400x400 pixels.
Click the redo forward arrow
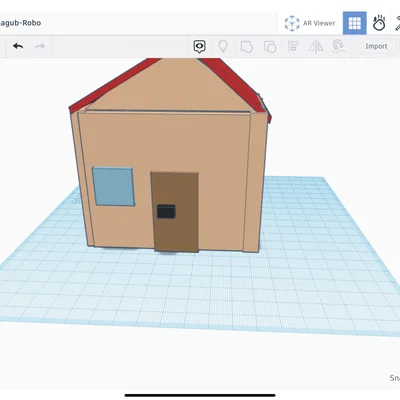(40, 46)
